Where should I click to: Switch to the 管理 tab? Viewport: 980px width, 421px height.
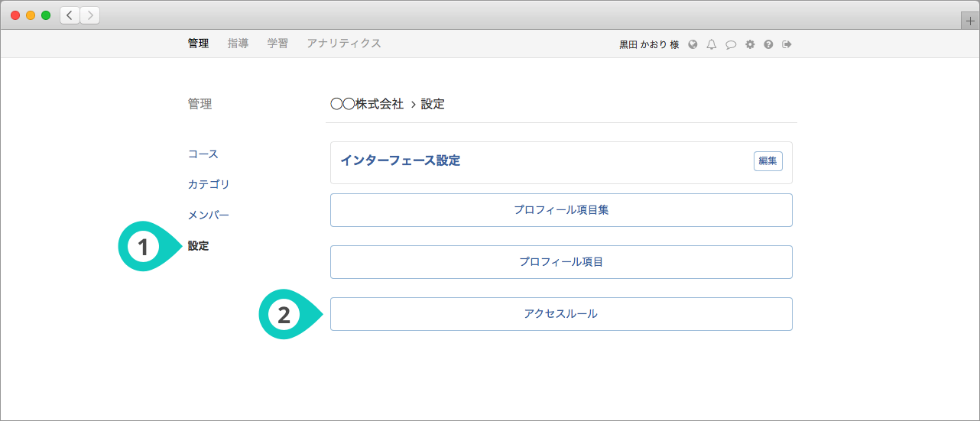coord(198,44)
